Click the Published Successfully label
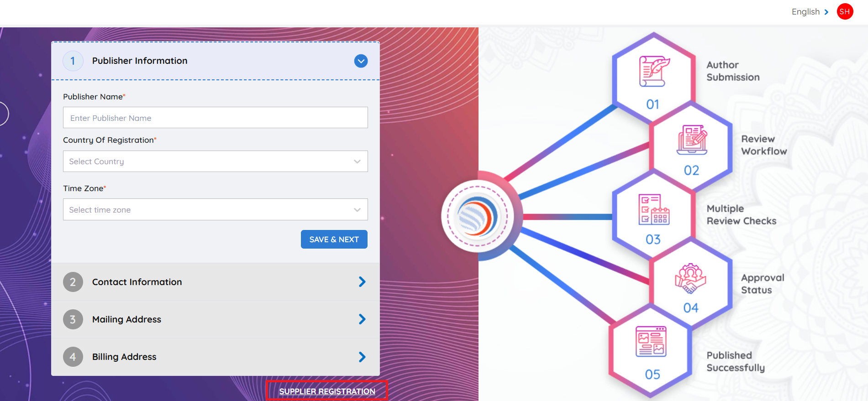Image resolution: width=868 pixels, height=401 pixels. coord(736,362)
